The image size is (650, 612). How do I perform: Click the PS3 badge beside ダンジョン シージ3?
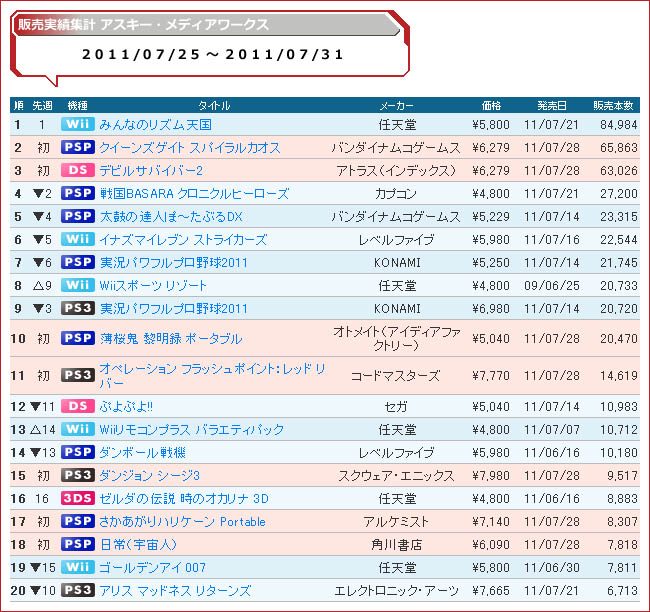tap(78, 475)
